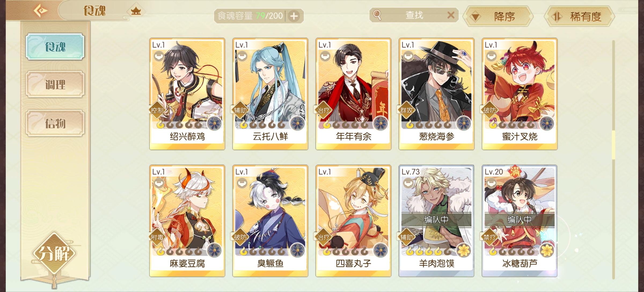The height and width of the screenshot is (292, 644).
Task: Click the 群攻 role badge on 葱烧海参
Action: pos(407,110)
